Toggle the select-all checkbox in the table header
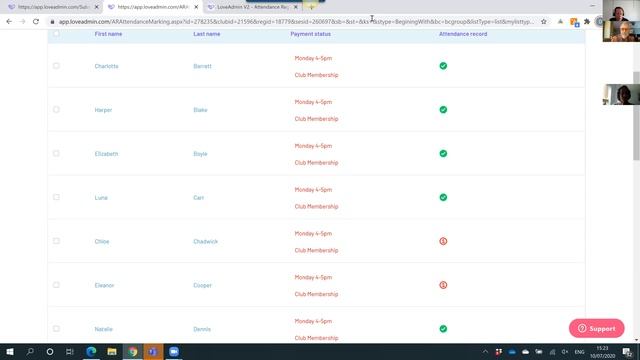The image size is (640, 360). [56, 34]
